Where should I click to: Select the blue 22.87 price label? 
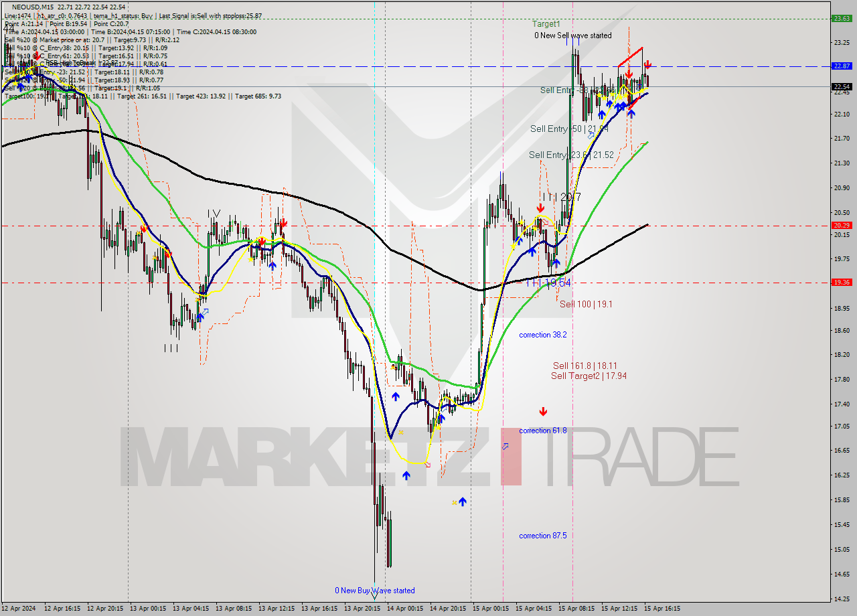click(841, 66)
